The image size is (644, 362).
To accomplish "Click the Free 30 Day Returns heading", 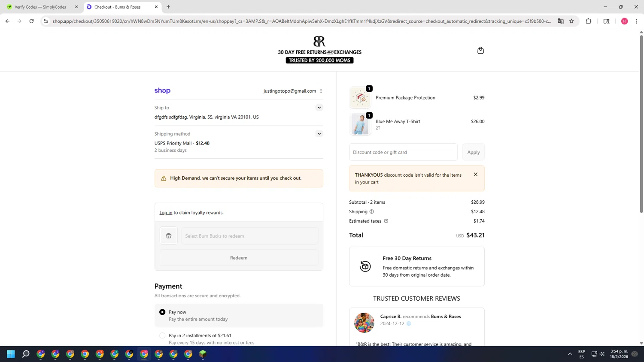I will click(407, 258).
